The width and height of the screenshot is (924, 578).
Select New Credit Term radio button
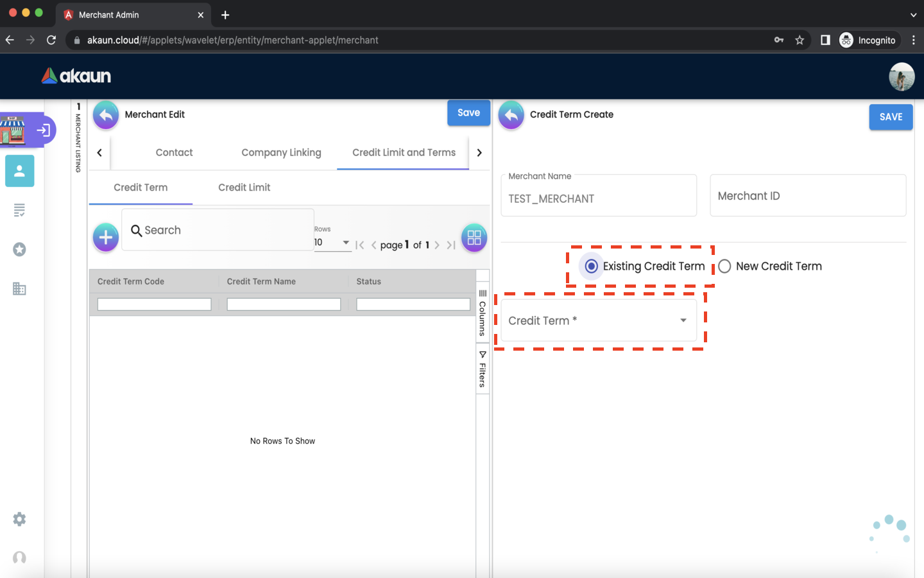pyautogui.click(x=725, y=267)
